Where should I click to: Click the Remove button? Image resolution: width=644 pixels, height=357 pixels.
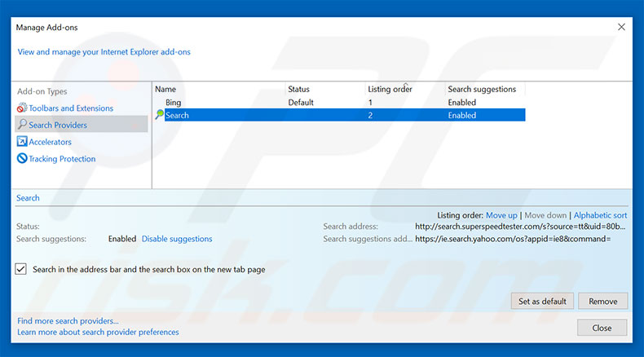(603, 301)
